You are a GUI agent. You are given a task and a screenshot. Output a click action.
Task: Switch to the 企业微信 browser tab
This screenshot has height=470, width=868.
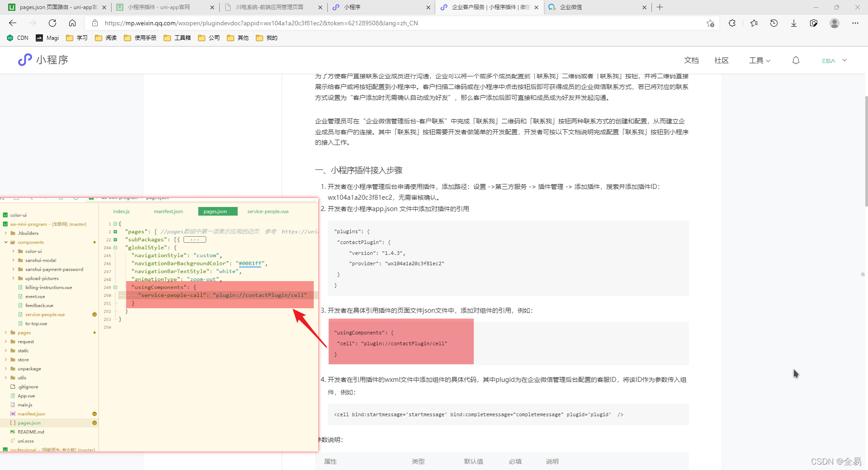(597, 7)
